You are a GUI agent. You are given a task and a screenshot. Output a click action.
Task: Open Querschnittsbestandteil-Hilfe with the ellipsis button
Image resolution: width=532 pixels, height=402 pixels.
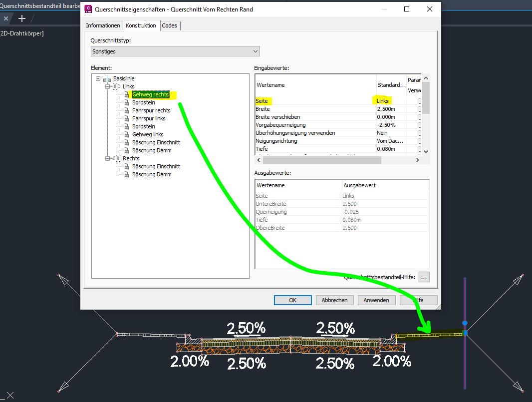(x=424, y=277)
